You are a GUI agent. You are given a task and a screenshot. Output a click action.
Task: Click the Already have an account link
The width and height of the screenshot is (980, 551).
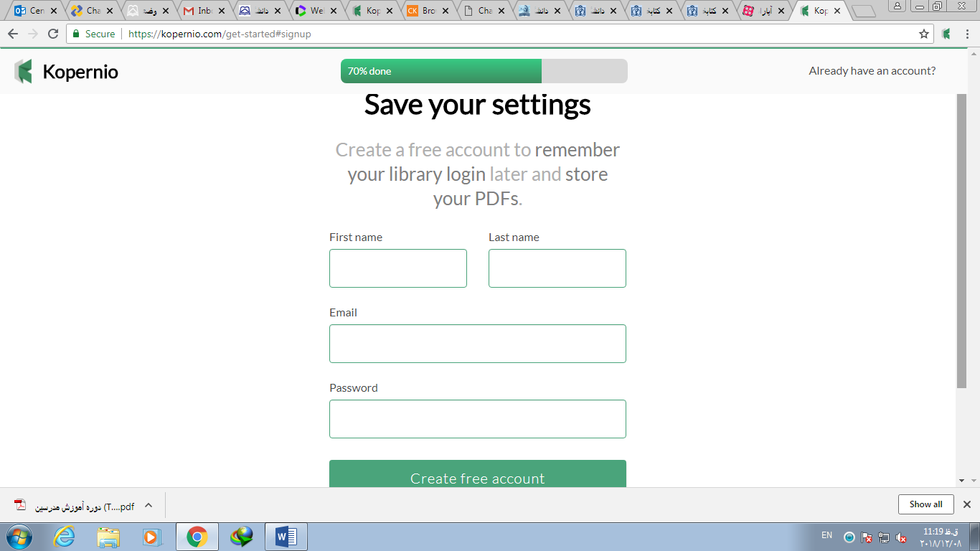tap(872, 71)
